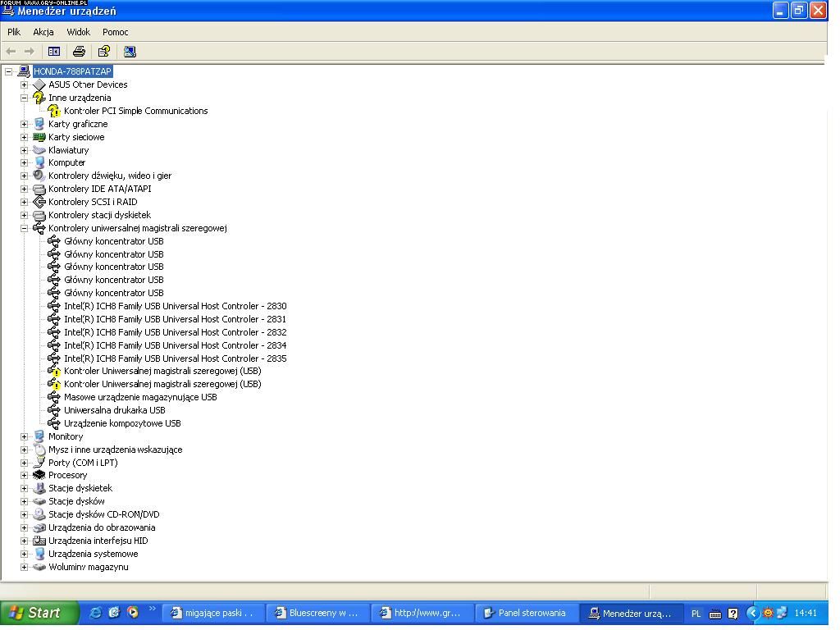Switch to the migające paski taskbar button
The image size is (840, 630).
click(212, 613)
